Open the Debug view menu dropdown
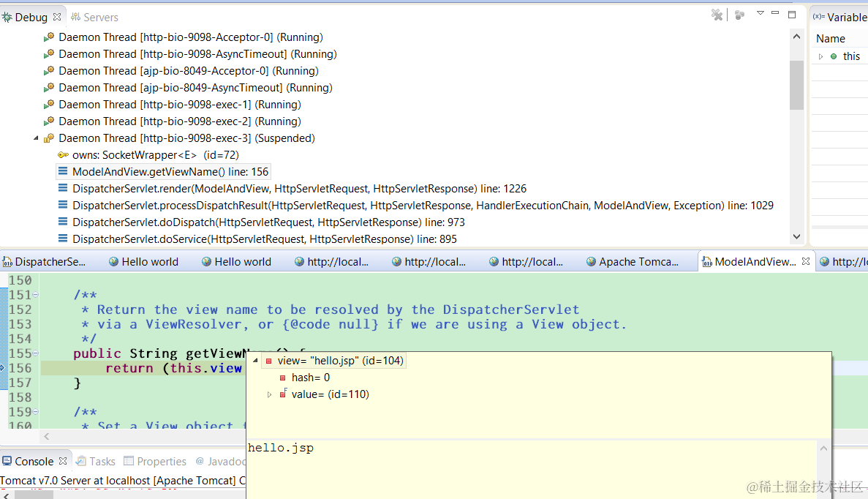 tap(760, 13)
